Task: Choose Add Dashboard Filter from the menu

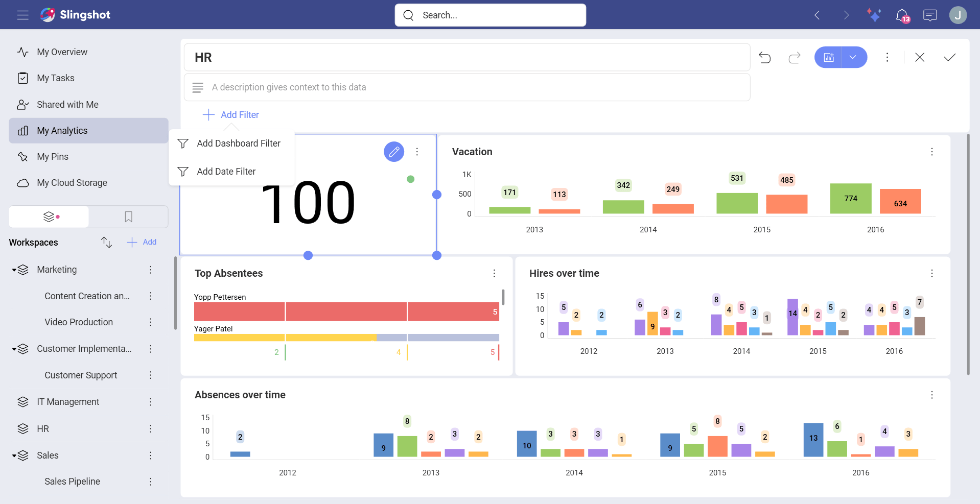Action: [x=239, y=143]
